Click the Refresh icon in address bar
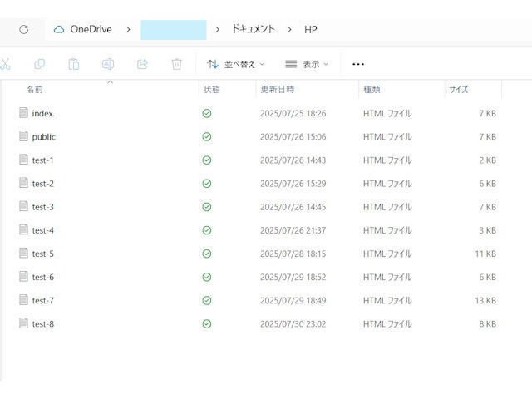 [x=23, y=29]
